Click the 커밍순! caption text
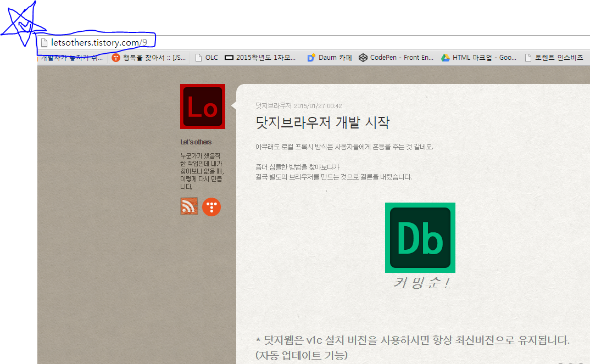This screenshot has width=590, height=364. (x=421, y=283)
